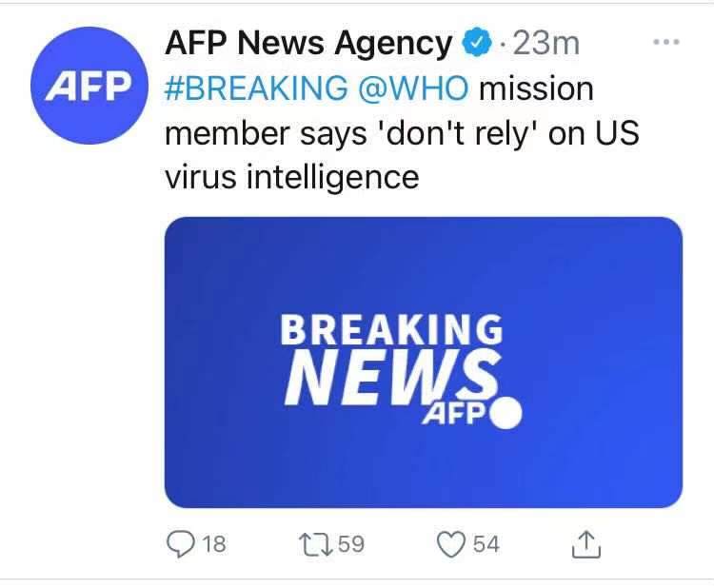This screenshot has height=588, width=714.
Task: Click the blue verified badge
Action: tap(475, 43)
